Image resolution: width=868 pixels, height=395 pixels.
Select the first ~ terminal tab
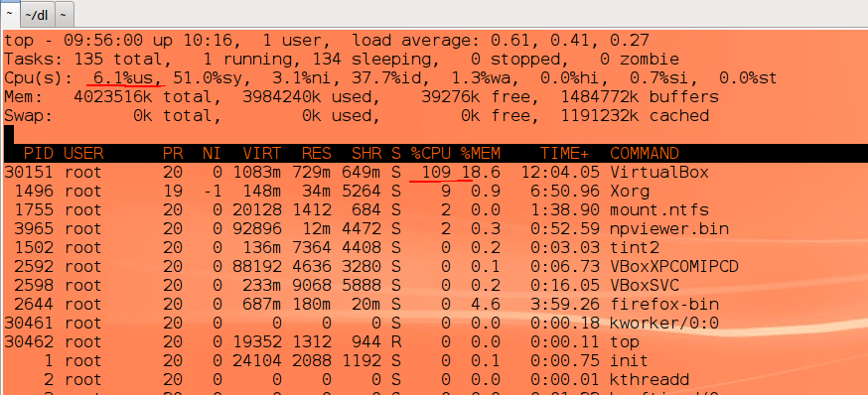[x=9, y=15]
